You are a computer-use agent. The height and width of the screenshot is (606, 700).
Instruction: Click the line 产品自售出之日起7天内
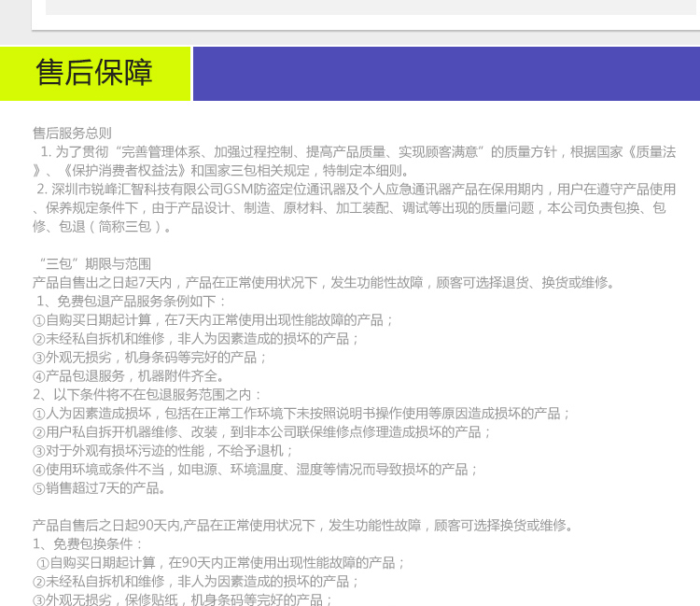click(x=323, y=282)
